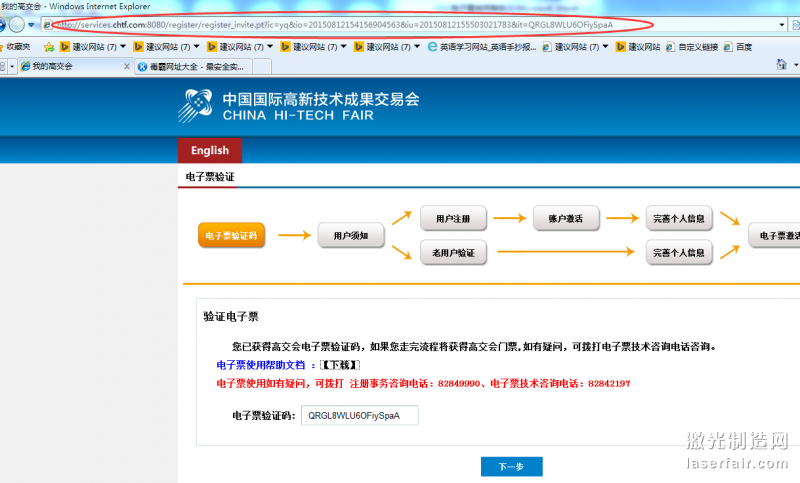This screenshot has height=483, width=800.
Task: Click the add-to-favorites-bar star-arrow icon
Action: 49,46
